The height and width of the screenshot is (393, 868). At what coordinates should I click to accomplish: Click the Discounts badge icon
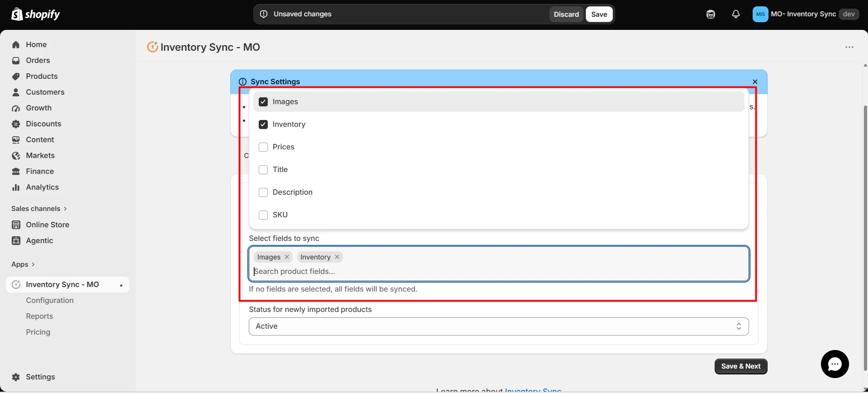[x=16, y=124]
